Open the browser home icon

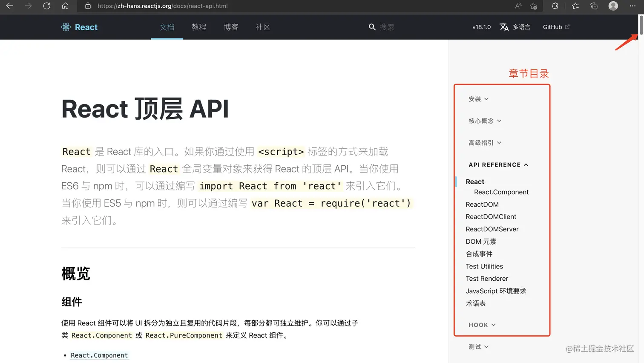[65, 6]
